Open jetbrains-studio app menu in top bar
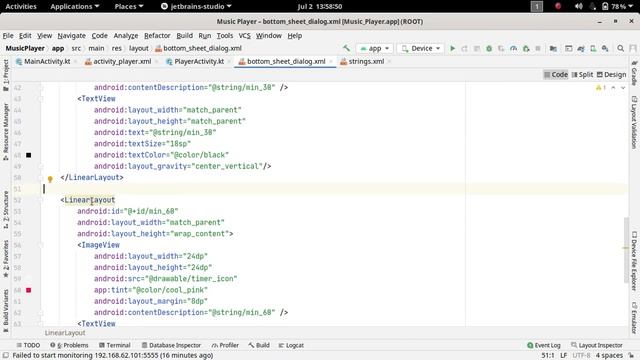Viewport: 640px width, 360px height. click(x=196, y=6)
